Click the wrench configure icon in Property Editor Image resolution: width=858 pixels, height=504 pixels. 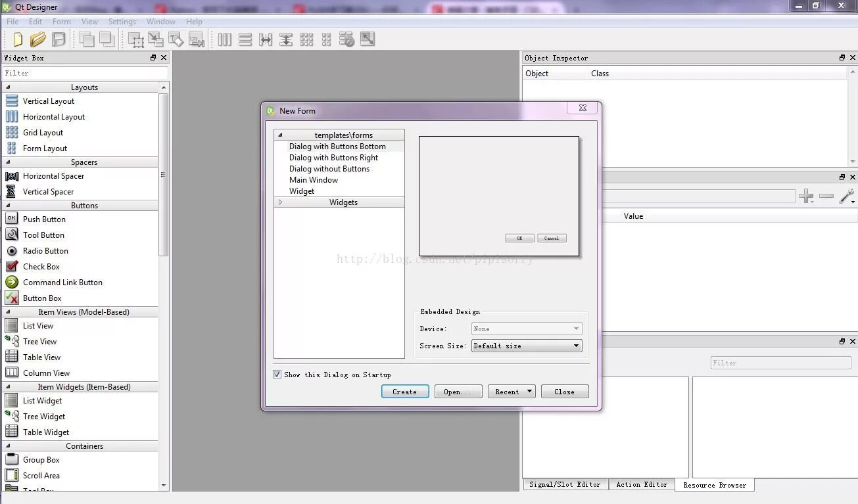847,196
